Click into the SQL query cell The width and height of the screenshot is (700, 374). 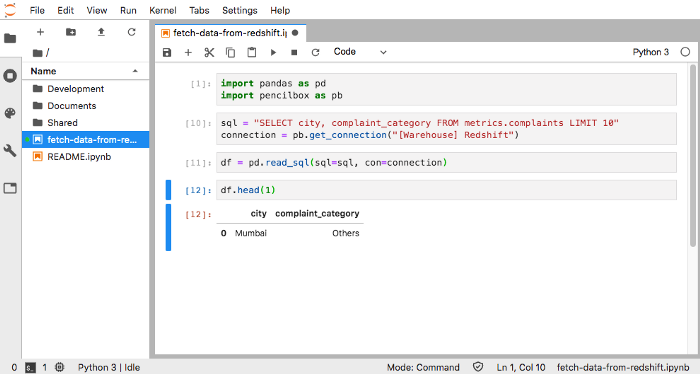tap(446, 129)
